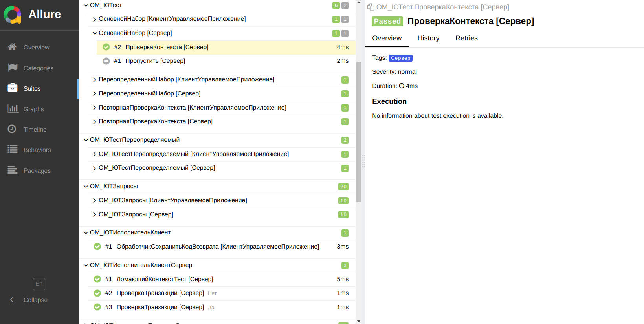Switch to the History tab
This screenshot has width=644, height=324.
click(428, 38)
